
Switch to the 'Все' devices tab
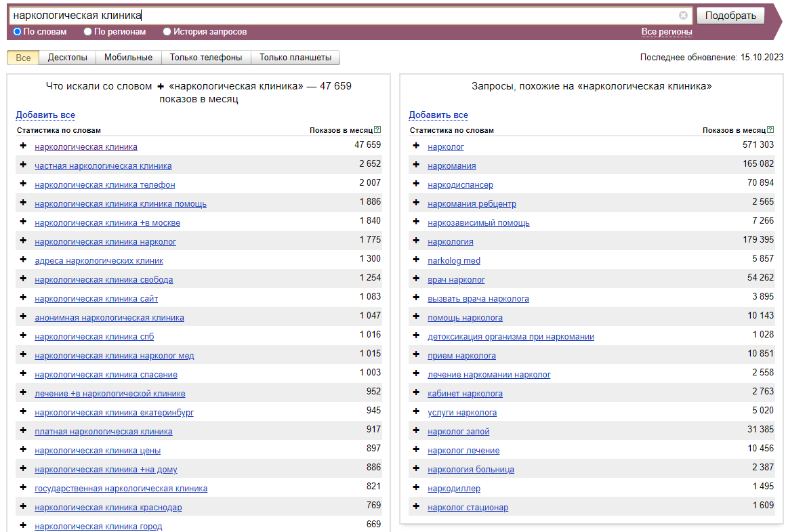tap(23, 58)
